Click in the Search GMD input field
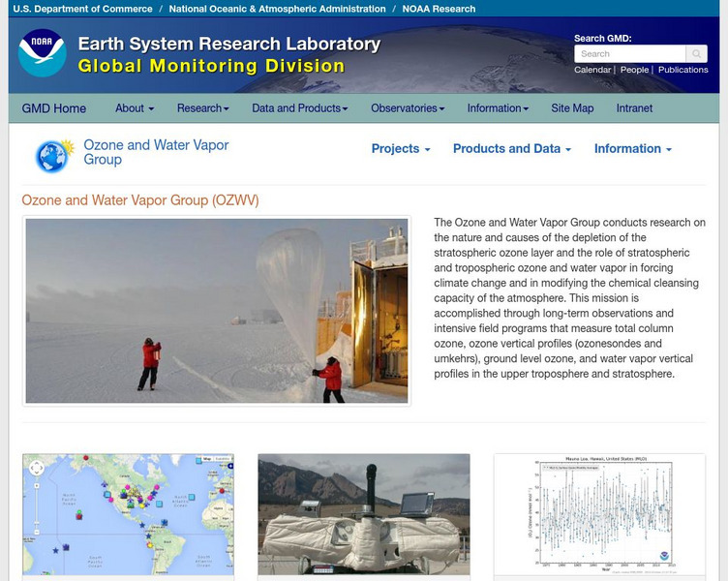Screen dimensions: 728x581 coord(630,54)
